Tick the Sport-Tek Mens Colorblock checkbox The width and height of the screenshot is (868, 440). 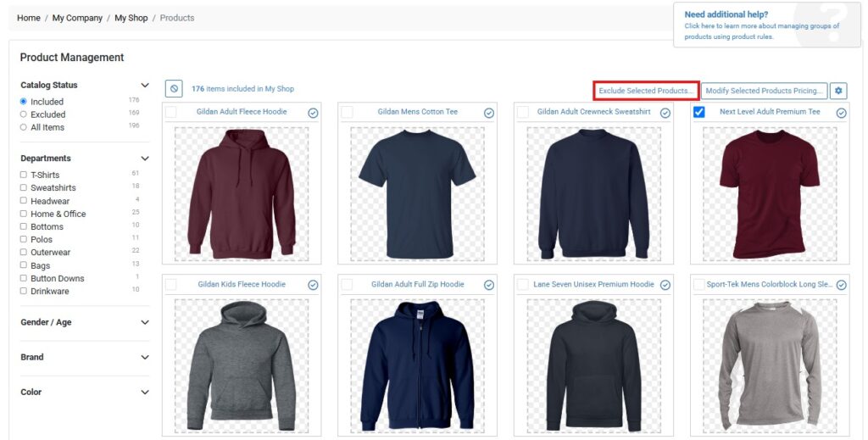pyautogui.click(x=699, y=285)
